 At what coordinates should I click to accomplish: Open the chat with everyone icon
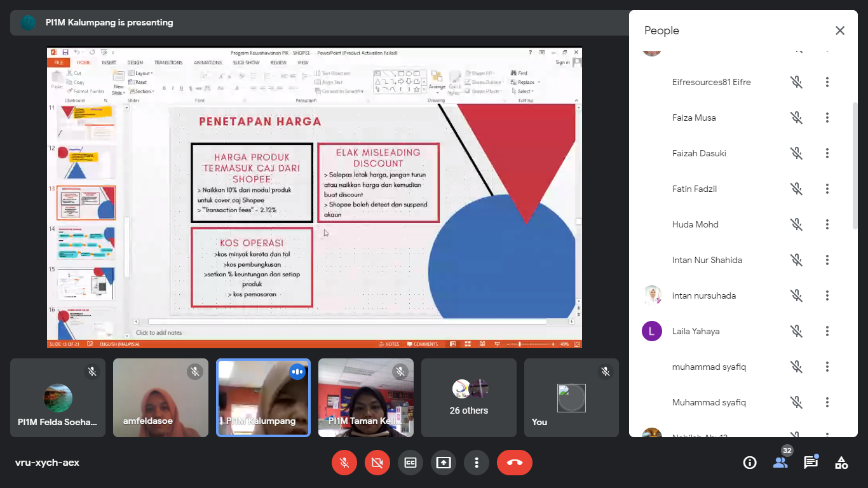click(811, 463)
